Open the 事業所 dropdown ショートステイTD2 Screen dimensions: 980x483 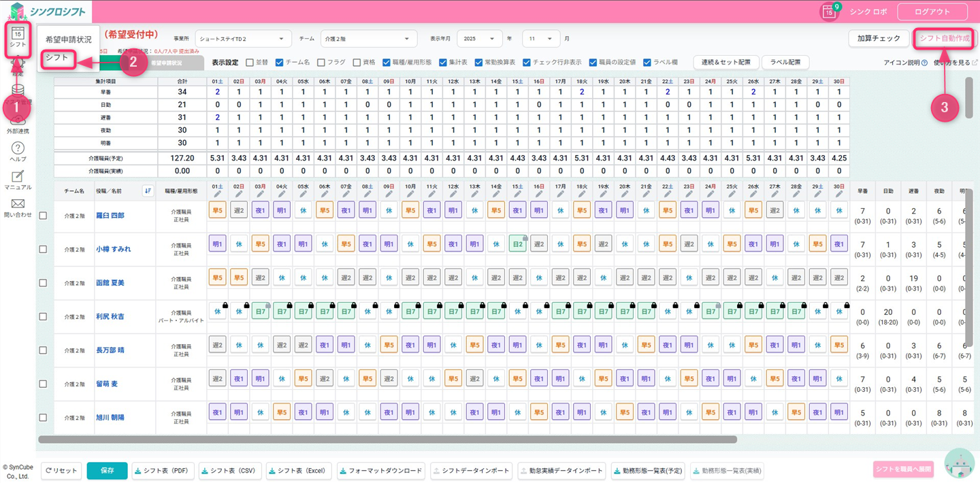[243, 39]
